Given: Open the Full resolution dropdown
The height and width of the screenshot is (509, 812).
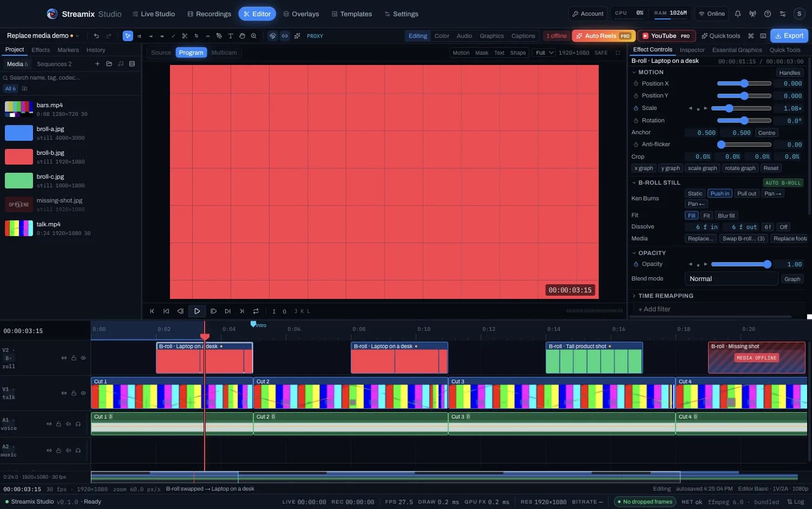Looking at the screenshot, I should [x=543, y=53].
